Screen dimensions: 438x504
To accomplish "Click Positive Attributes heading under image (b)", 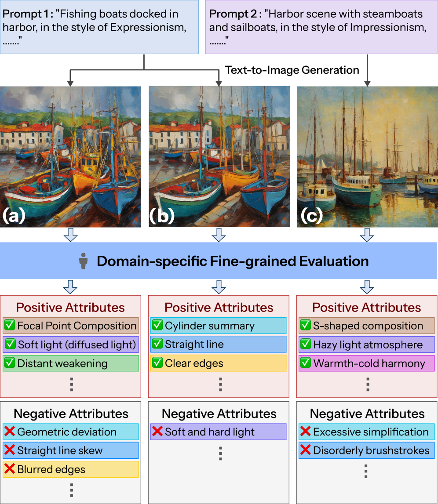I will tap(219, 308).
